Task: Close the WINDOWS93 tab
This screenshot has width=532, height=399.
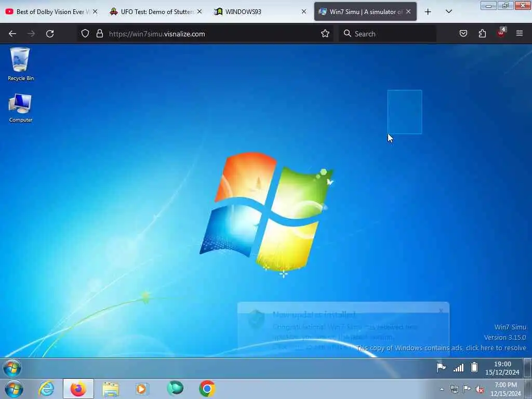Action: (303, 11)
